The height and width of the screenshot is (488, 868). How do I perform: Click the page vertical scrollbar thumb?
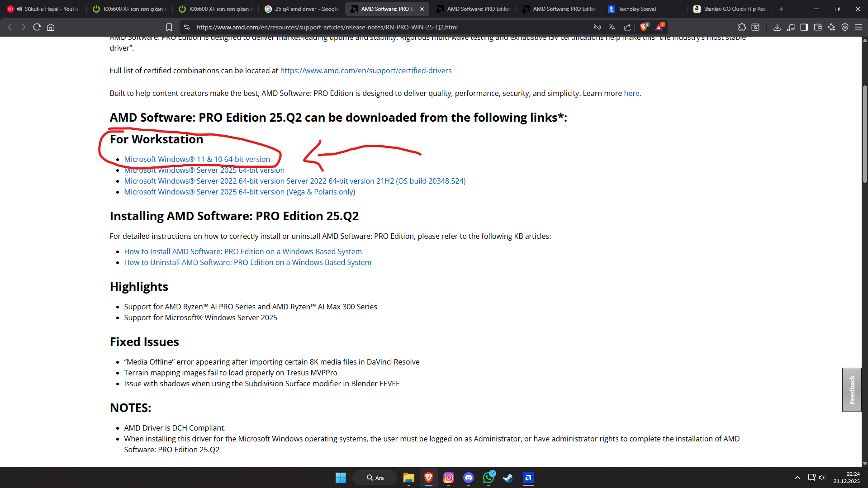(865, 134)
